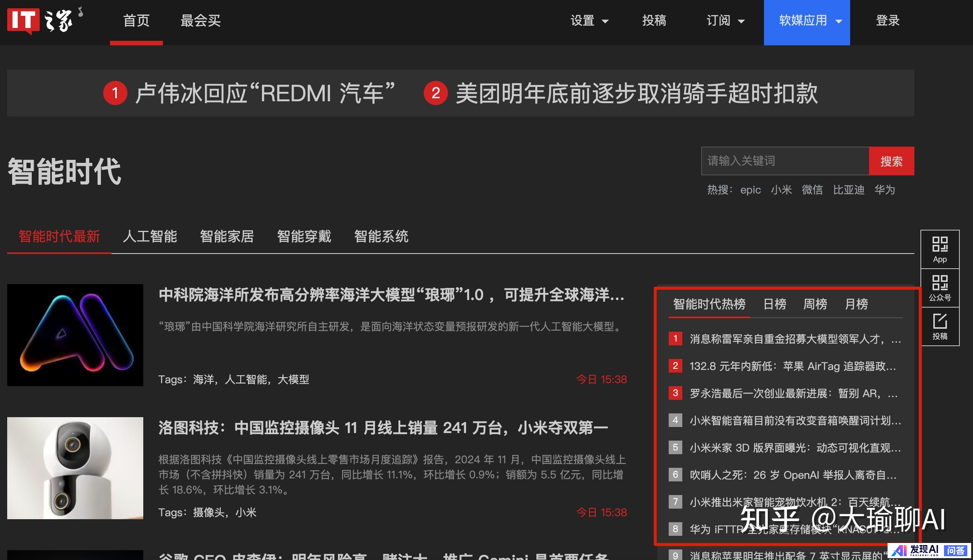The width and height of the screenshot is (973, 560).
Task: Click hot search keyword 比亚迪
Action: (x=849, y=190)
